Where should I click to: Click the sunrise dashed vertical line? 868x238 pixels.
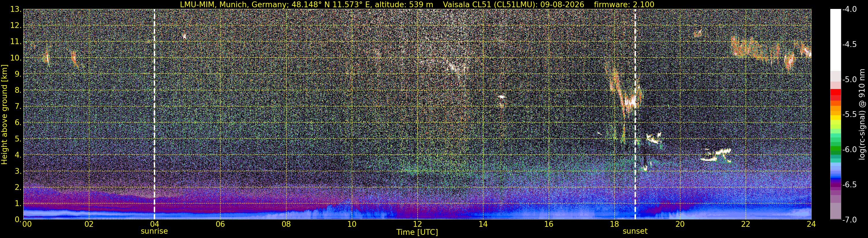154,114
